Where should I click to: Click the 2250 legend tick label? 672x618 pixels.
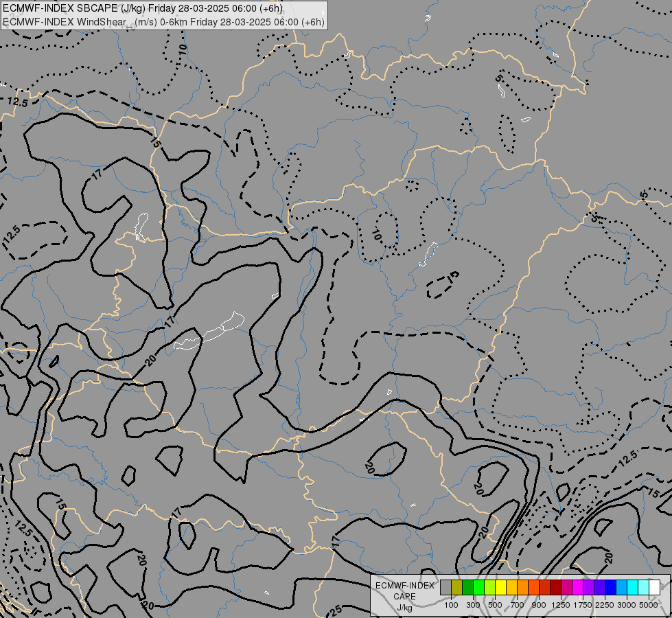(605, 605)
